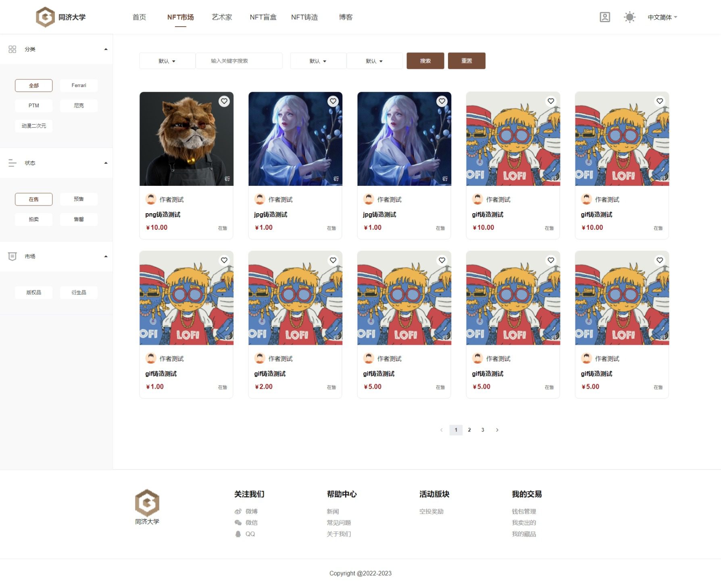Screen dimensions: 721x588
Task: Select the Ferrari category filter
Action: coord(79,85)
